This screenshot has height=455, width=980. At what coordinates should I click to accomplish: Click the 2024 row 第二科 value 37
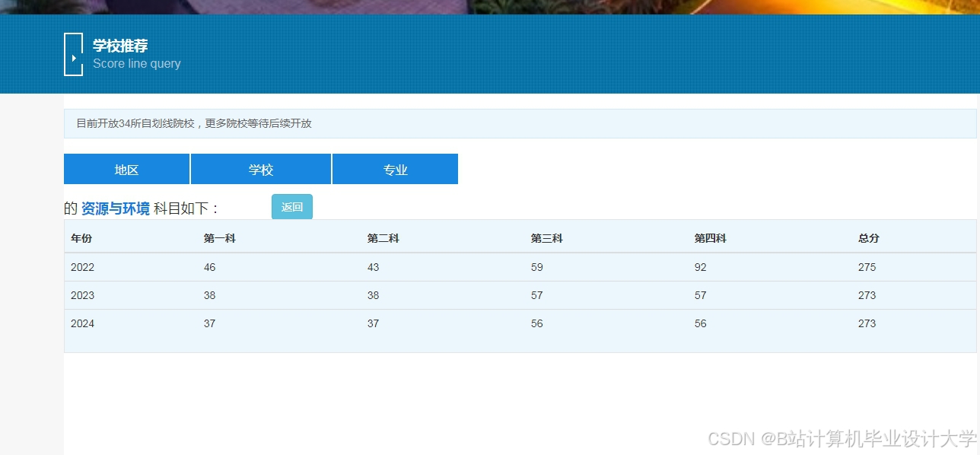pos(374,323)
